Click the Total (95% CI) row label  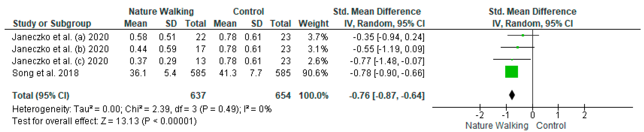point(41,95)
